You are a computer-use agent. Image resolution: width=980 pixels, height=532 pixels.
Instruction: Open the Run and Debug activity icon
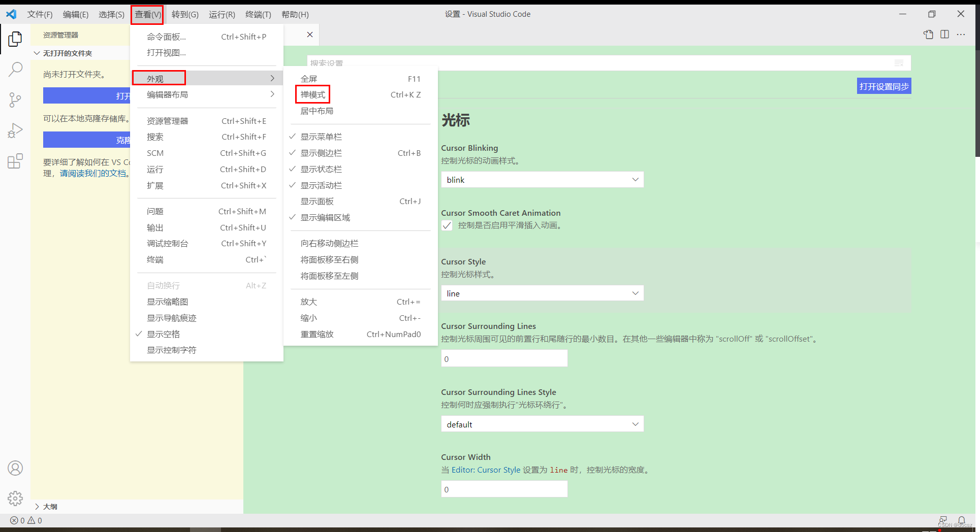(15, 130)
